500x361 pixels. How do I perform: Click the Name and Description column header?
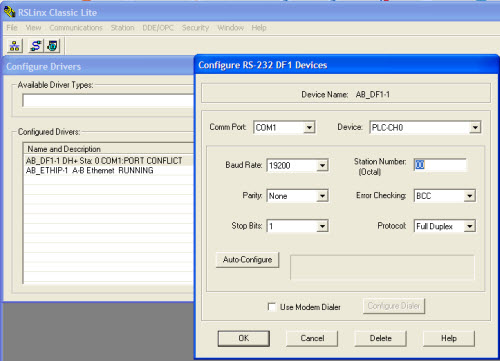point(109,149)
